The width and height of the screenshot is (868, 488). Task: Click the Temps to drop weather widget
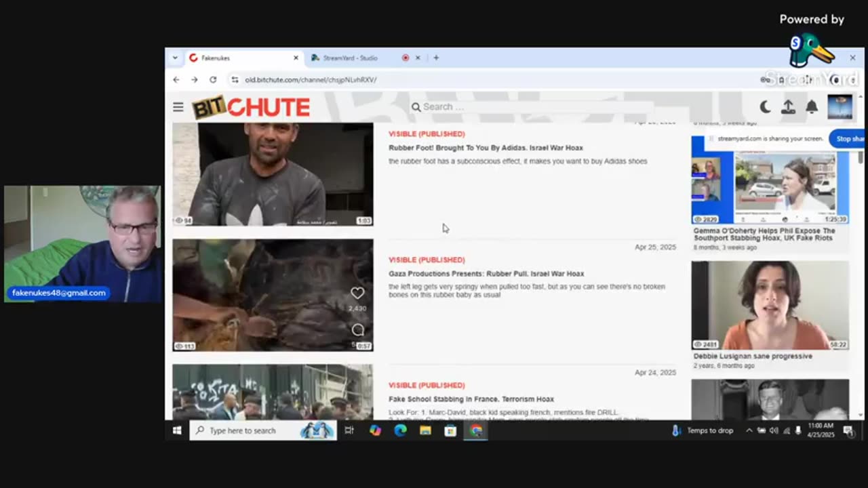703,430
